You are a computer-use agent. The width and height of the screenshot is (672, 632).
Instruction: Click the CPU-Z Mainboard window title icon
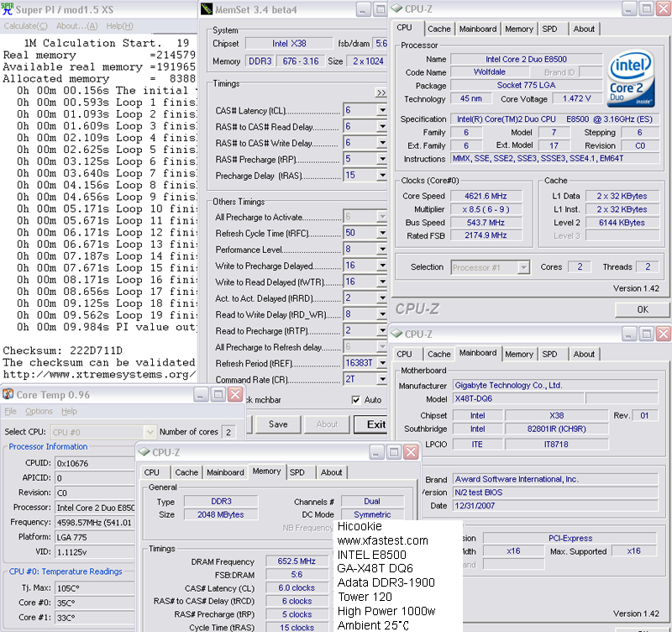[396, 333]
